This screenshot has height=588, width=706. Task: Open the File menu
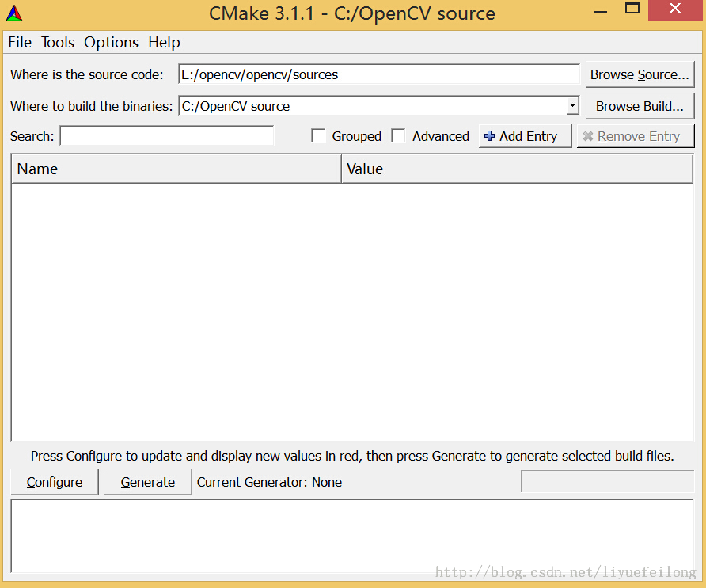20,42
